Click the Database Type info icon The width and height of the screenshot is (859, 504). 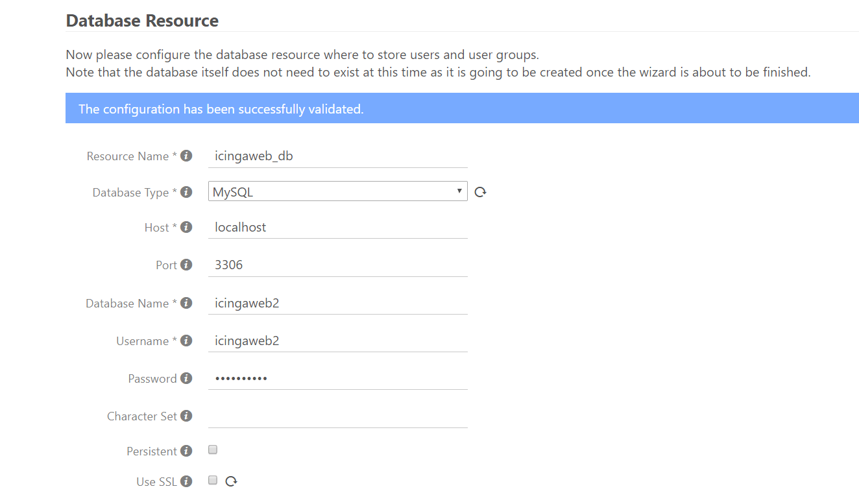click(186, 191)
